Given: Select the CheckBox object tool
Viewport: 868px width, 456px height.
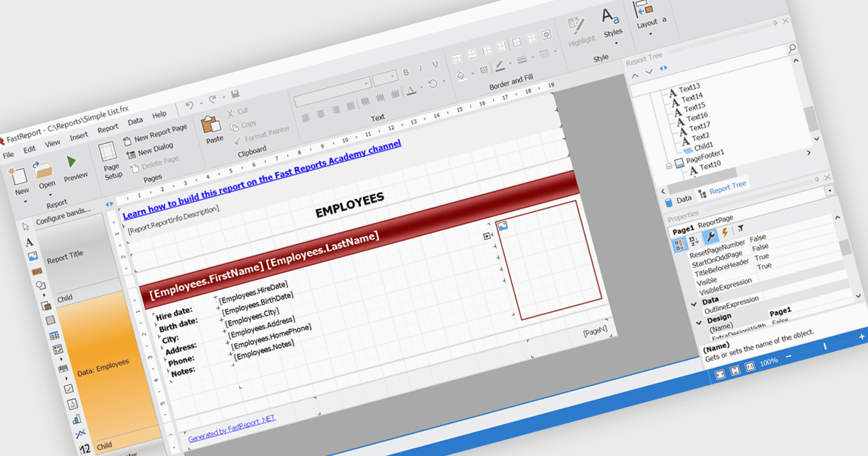Looking at the screenshot, I should coord(69,388).
